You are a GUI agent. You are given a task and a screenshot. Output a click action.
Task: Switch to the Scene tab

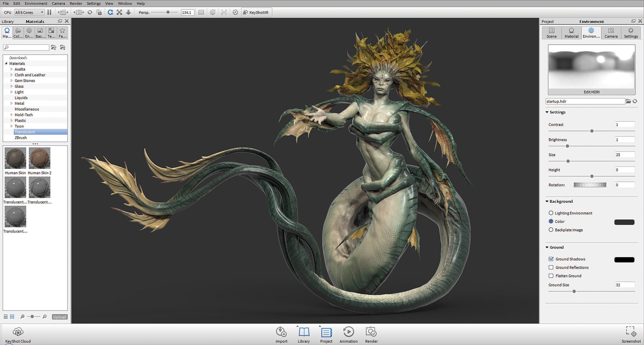click(x=551, y=33)
